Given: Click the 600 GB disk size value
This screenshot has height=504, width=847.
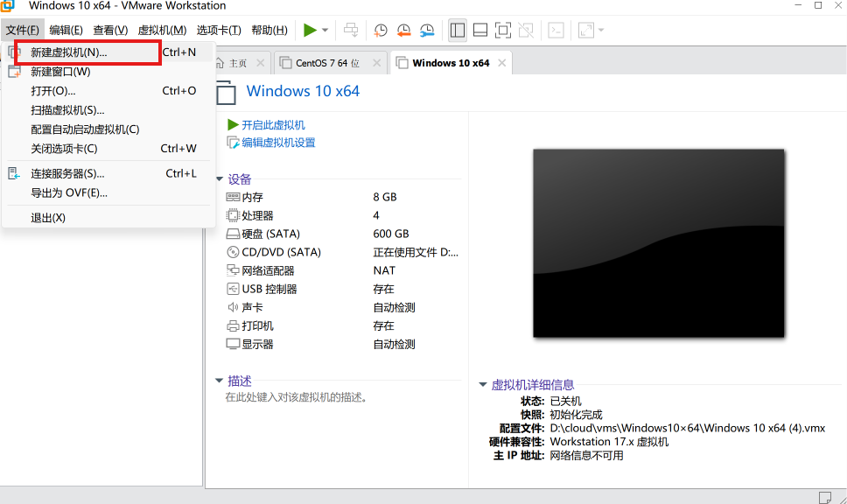Looking at the screenshot, I should (391, 234).
